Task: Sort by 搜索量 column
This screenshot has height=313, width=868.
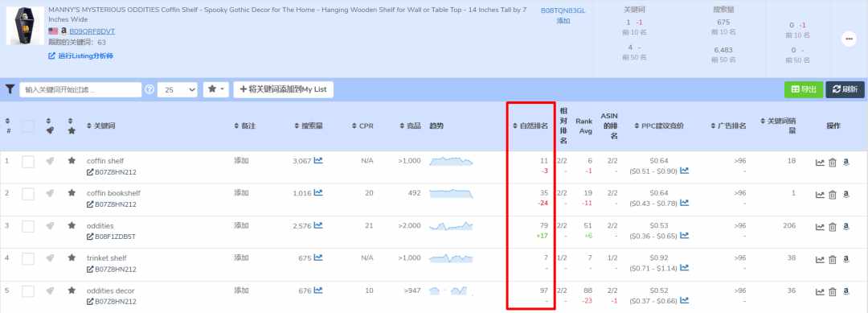Action: point(309,126)
